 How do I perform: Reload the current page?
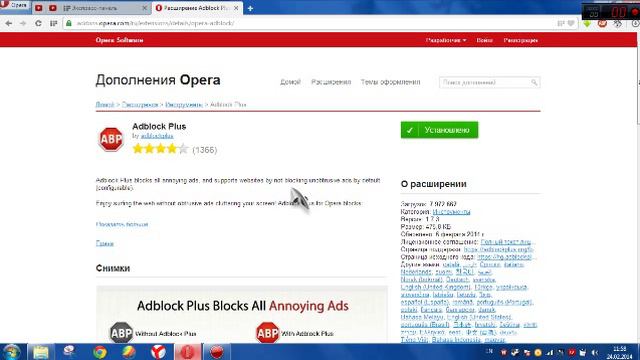point(38,24)
